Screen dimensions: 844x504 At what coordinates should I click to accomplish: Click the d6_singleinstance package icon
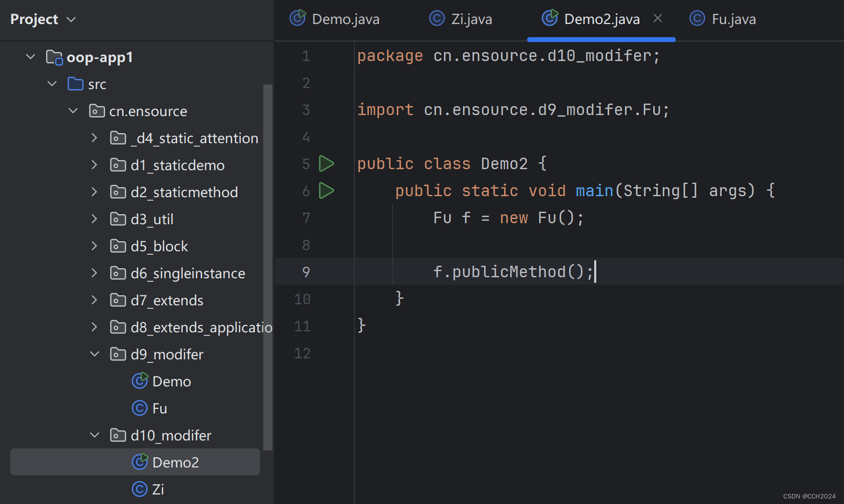point(118,273)
